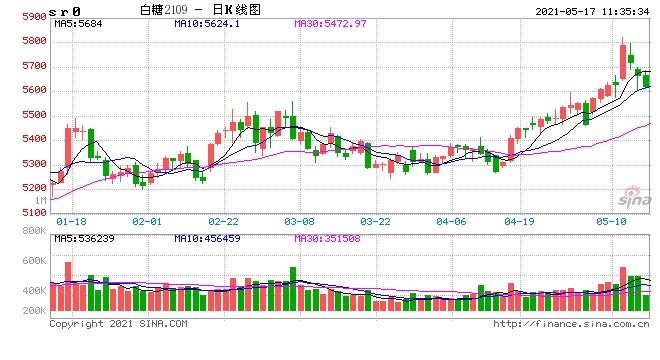This screenshot has height=360, width=660.
Task: Click the tallest green volume bar near 03-08
Action: click(x=293, y=289)
